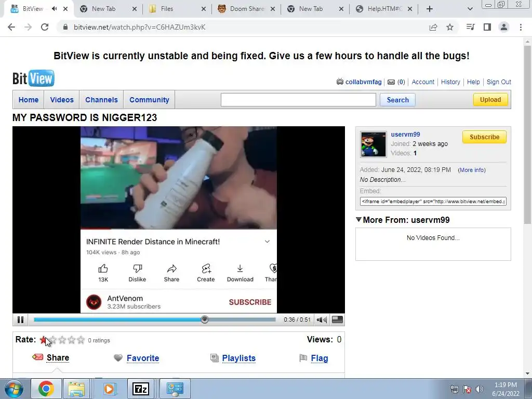Open the Help link

473,82
